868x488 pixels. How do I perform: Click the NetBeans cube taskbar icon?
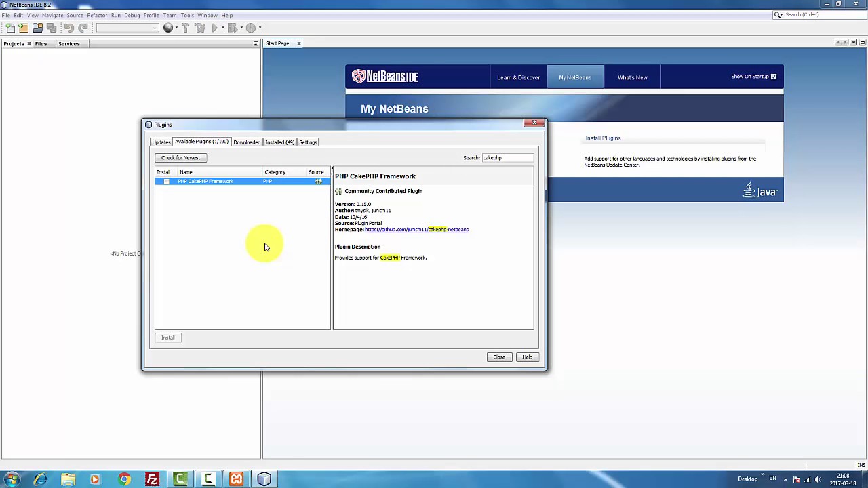pyautogui.click(x=264, y=479)
